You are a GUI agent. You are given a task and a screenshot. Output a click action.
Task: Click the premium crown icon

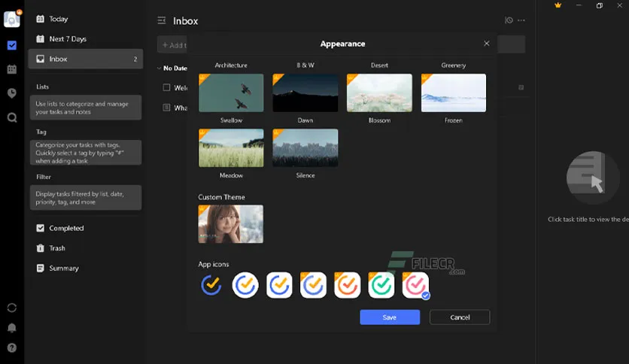(x=558, y=5)
